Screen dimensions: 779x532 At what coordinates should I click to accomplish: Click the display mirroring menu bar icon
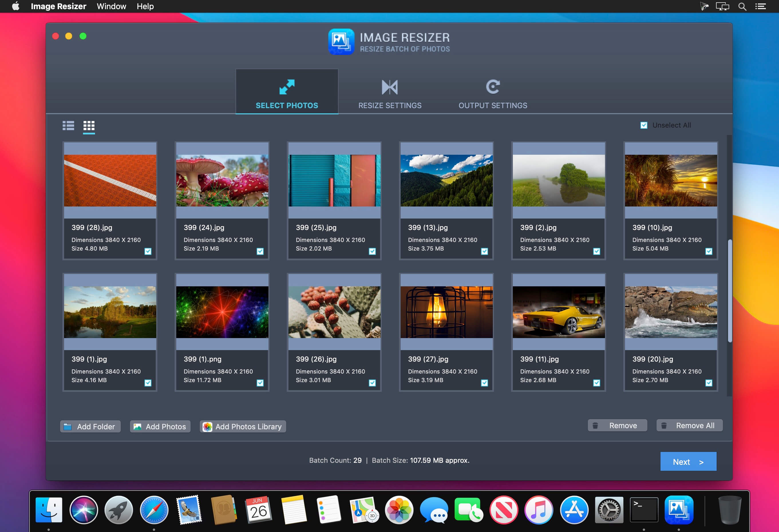coord(722,6)
